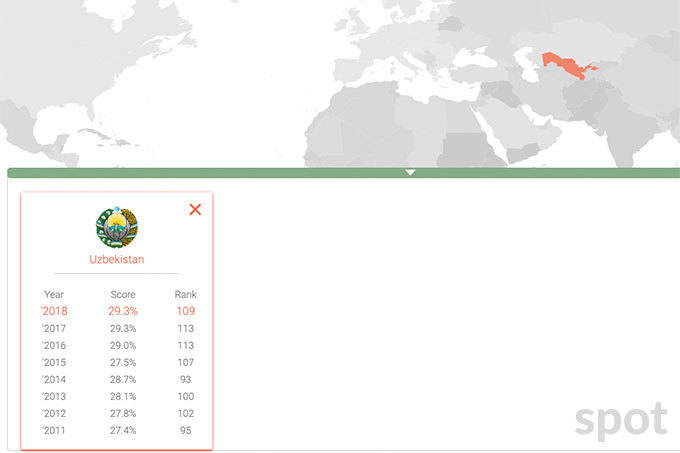Click the Year column header

click(x=54, y=295)
